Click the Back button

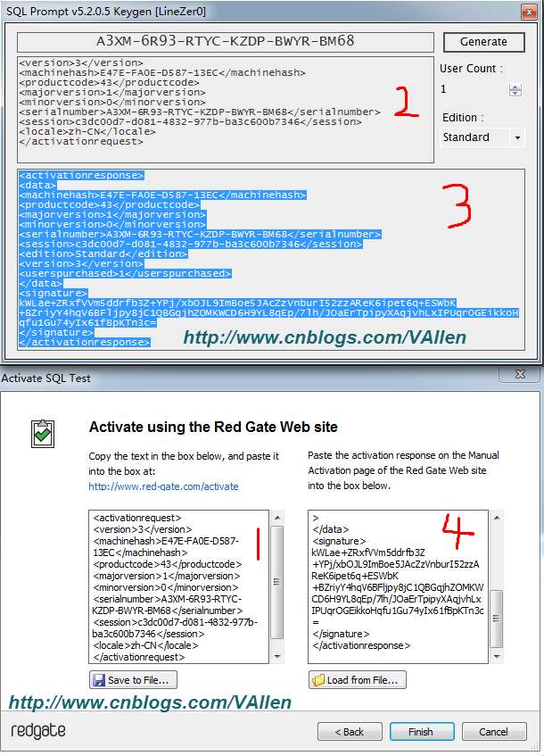(350, 731)
